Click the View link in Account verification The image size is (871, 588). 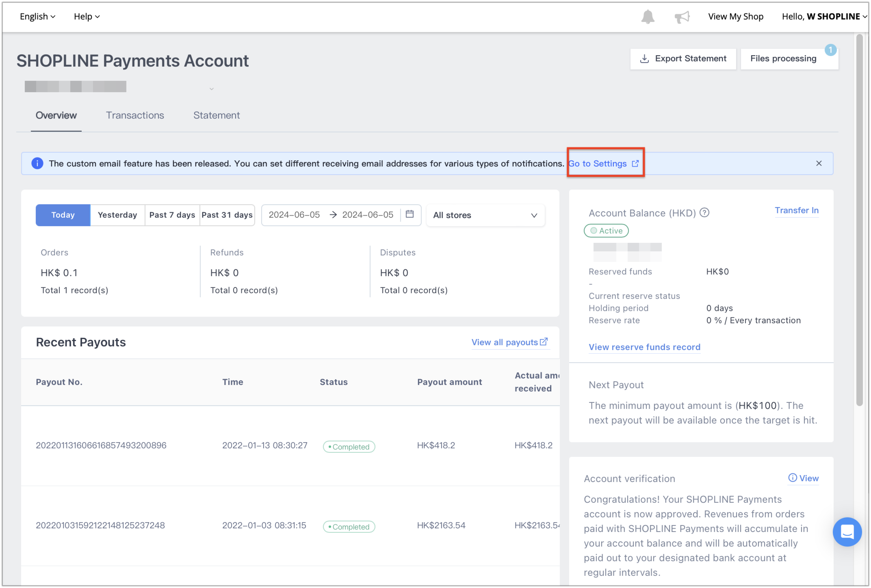(803, 478)
